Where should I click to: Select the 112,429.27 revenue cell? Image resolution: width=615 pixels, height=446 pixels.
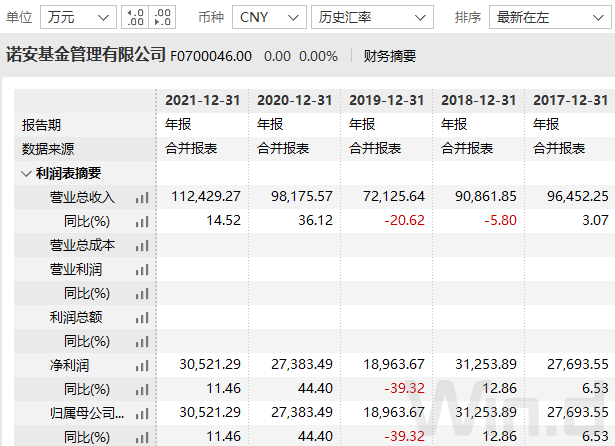click(206, 196)
